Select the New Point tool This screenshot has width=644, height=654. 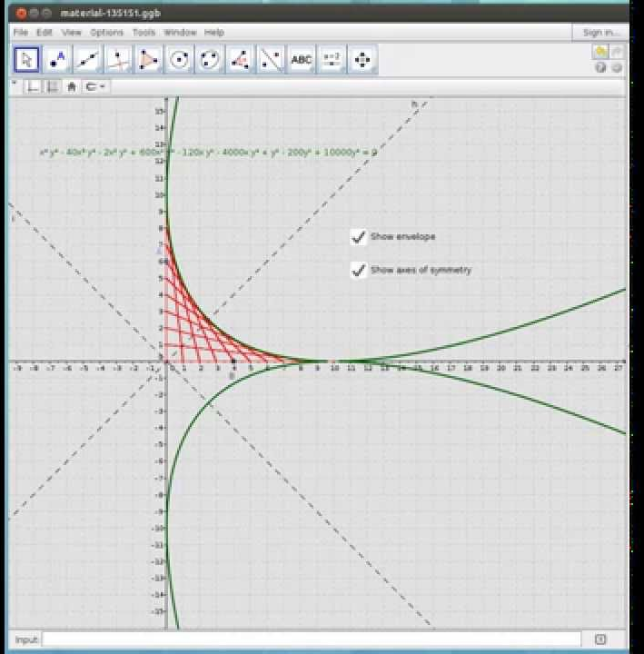coord(57,60)
